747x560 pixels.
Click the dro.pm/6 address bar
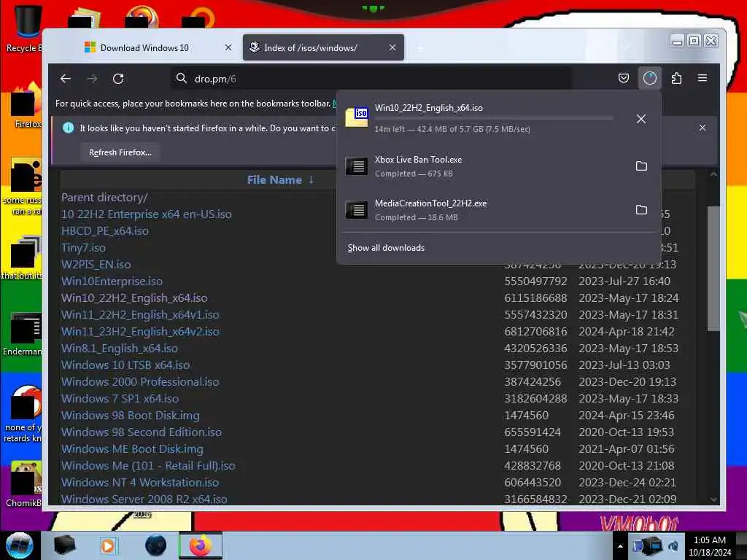[x=371, y=79]
